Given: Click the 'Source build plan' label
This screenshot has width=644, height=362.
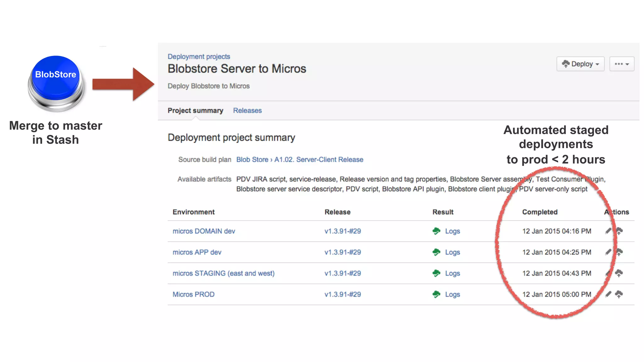Looking at the screenshot, I should click(x=205, y=160).
